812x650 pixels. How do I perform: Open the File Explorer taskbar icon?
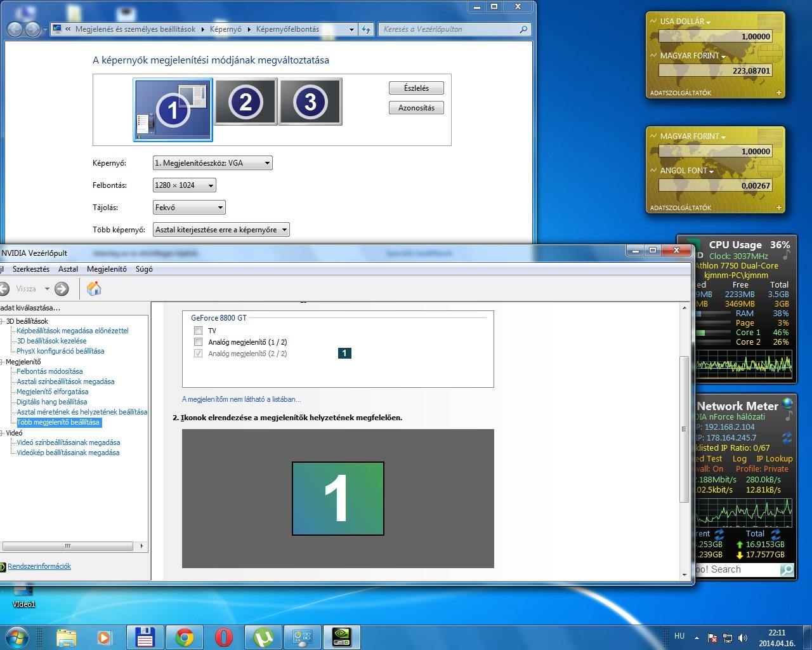pyautogui.click(x=66, y=637)
